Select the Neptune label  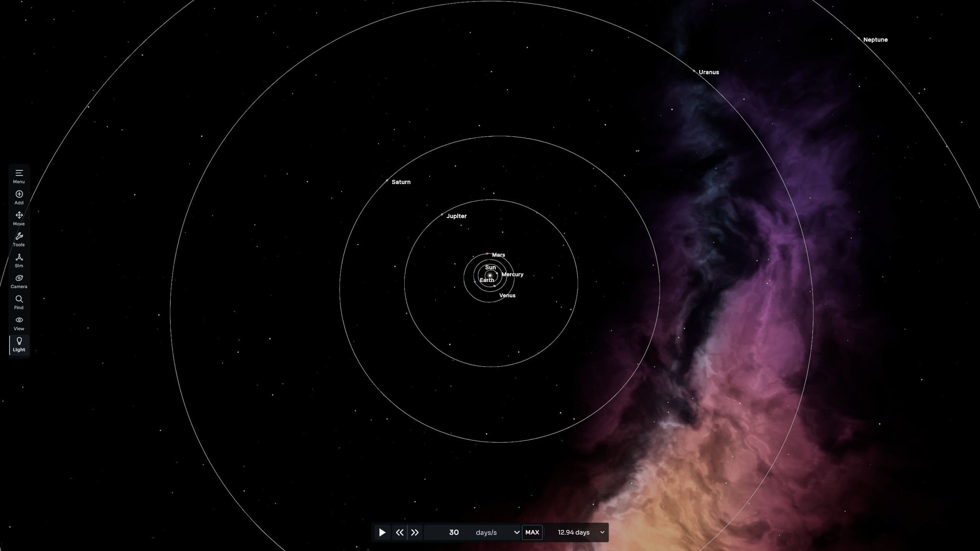point(875,40)
